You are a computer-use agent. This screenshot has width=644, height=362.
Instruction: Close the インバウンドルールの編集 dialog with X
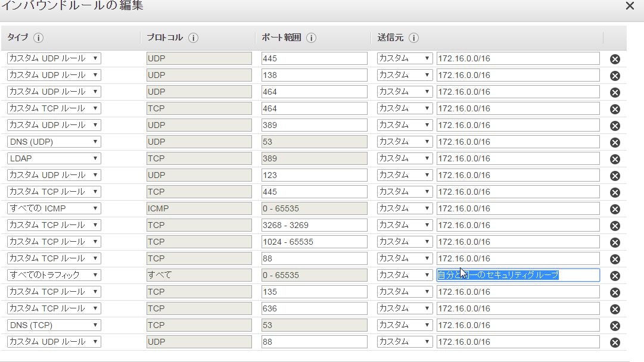point(630,6)
